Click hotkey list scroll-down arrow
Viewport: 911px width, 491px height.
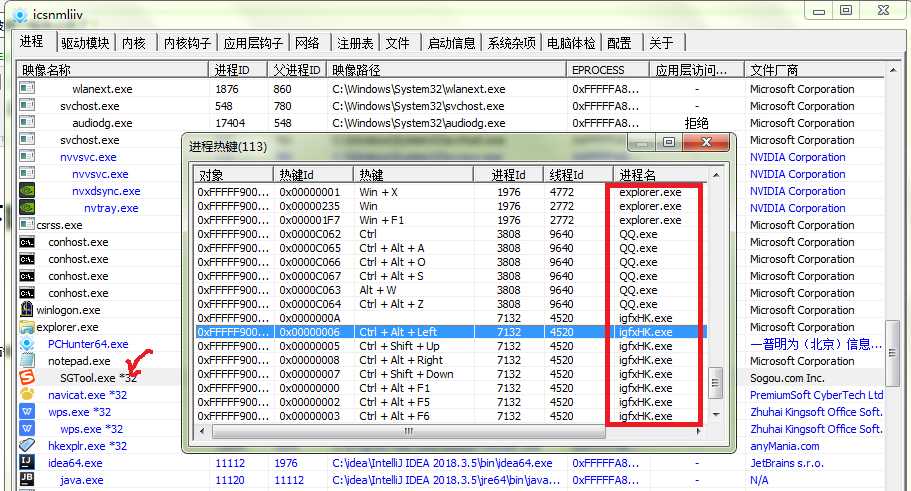coord(716,415)
